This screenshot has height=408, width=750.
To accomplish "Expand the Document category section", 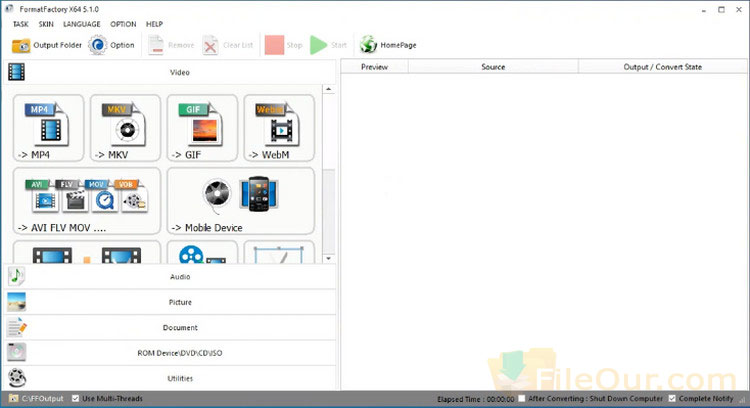I will tap(170, 327).
